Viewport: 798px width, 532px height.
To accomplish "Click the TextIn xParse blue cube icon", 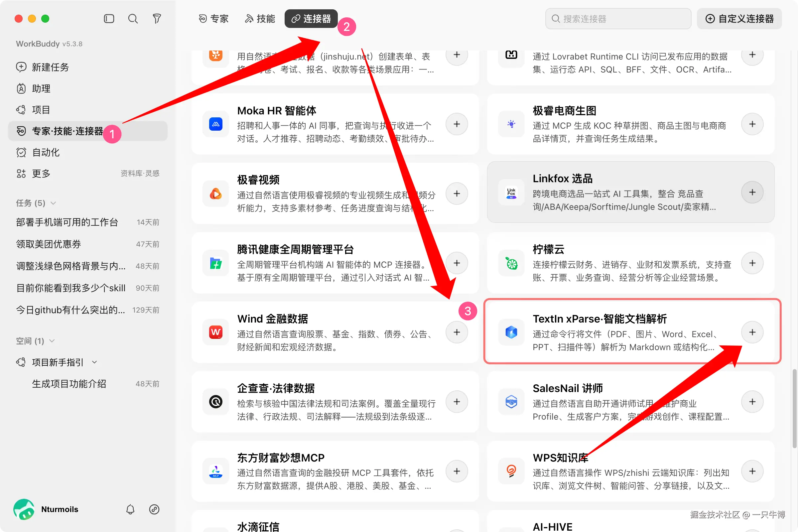I will [511, 332].
